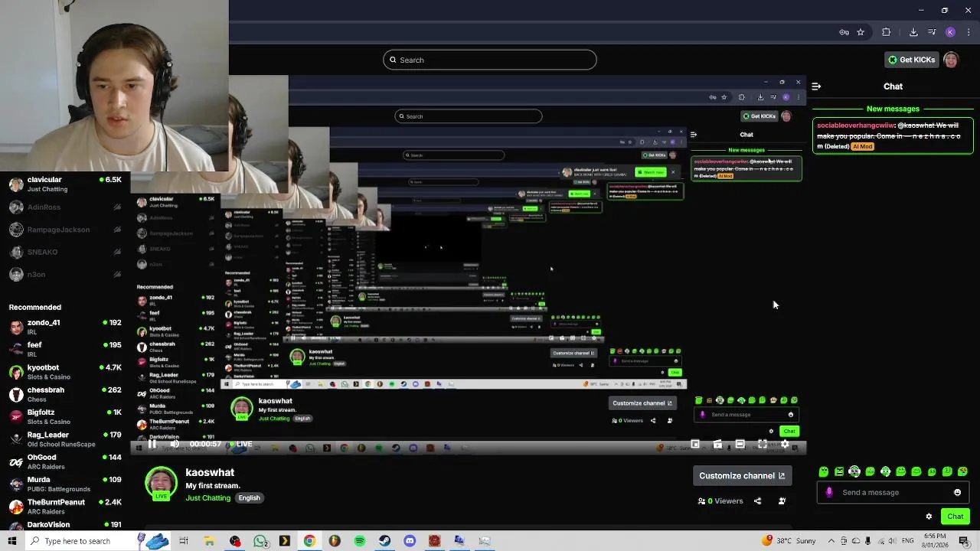Open moderator tools icon beside share

tap(782, 500)
